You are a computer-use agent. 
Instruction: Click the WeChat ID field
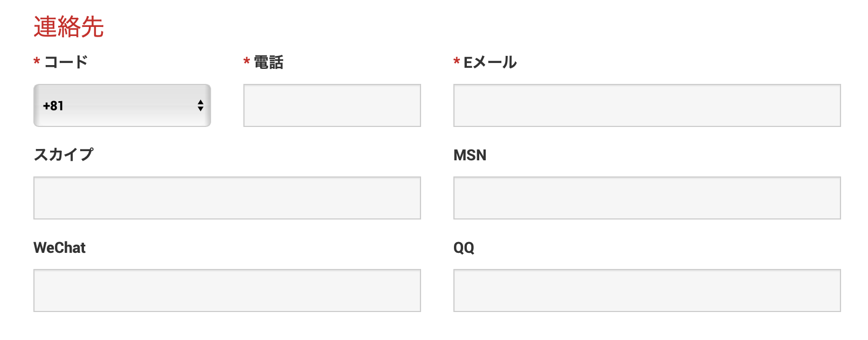pos(227,291)
